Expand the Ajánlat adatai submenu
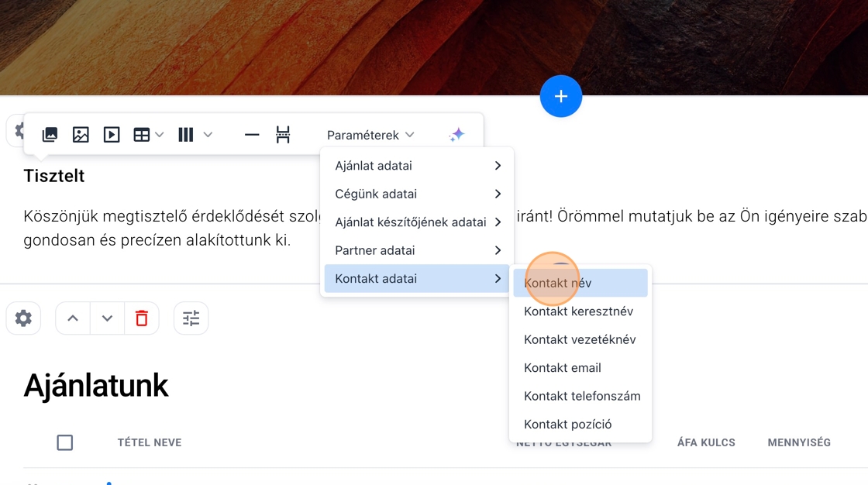This screenshot has width=868, height=485. tap(417, 166)
